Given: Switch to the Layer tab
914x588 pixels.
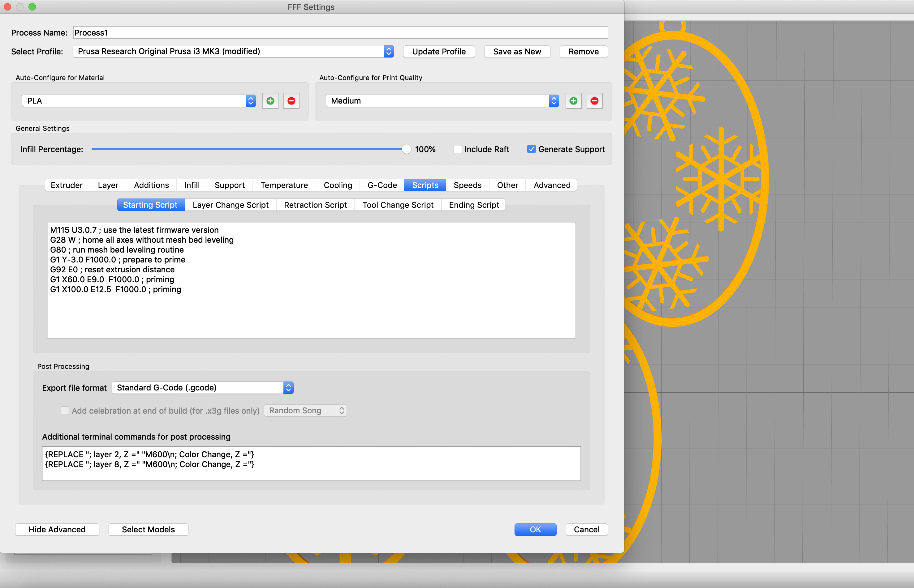Looking at the screenshot, I should point(108,185).
